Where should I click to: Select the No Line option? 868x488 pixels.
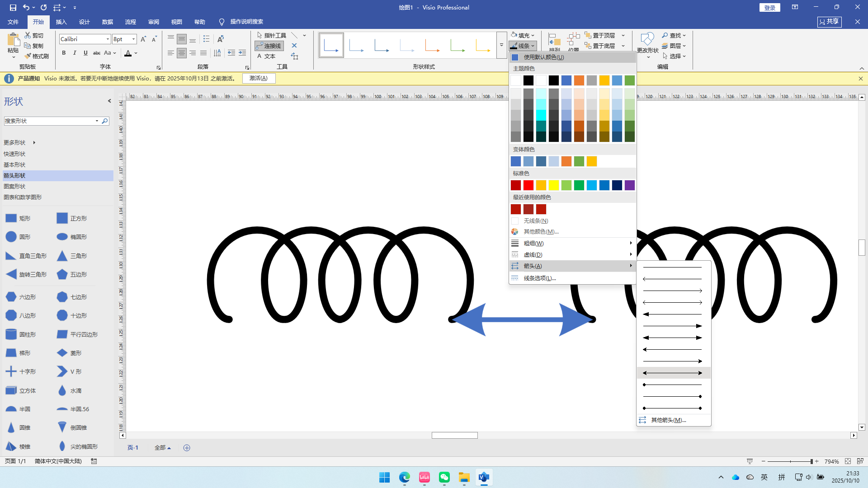[536, 221]
